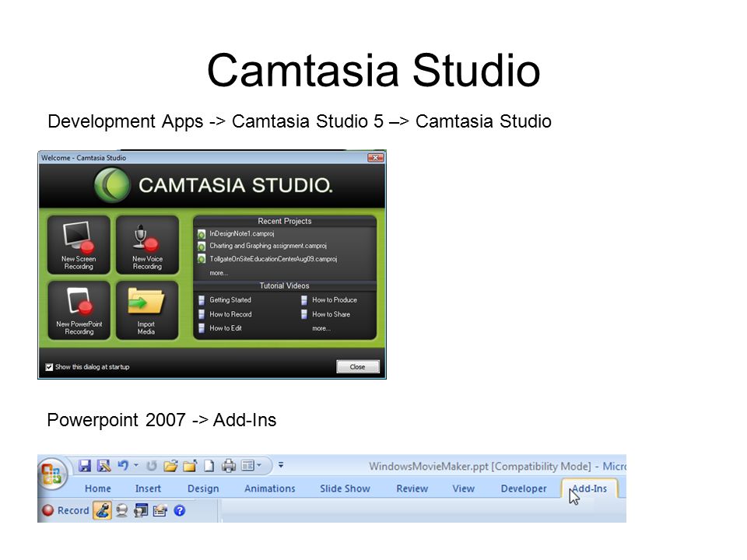
Task: Open the Animations ribbon tab
Action: (x=270, y=488)
